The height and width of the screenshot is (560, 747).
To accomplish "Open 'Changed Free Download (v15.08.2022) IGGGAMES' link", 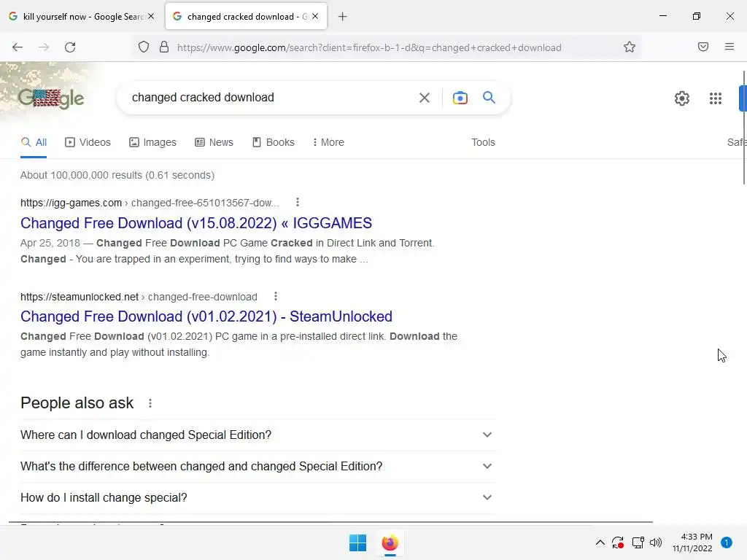I will (x=196, y=223).
